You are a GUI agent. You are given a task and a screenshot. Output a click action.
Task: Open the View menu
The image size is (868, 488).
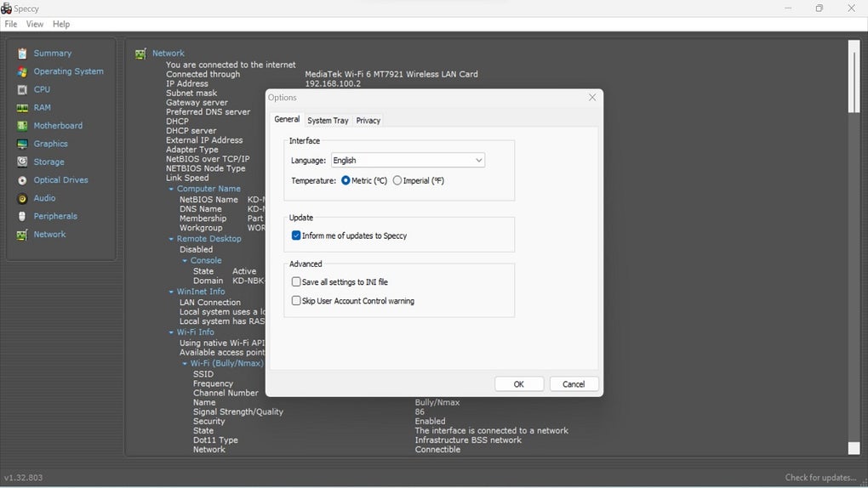click(34, 25)
